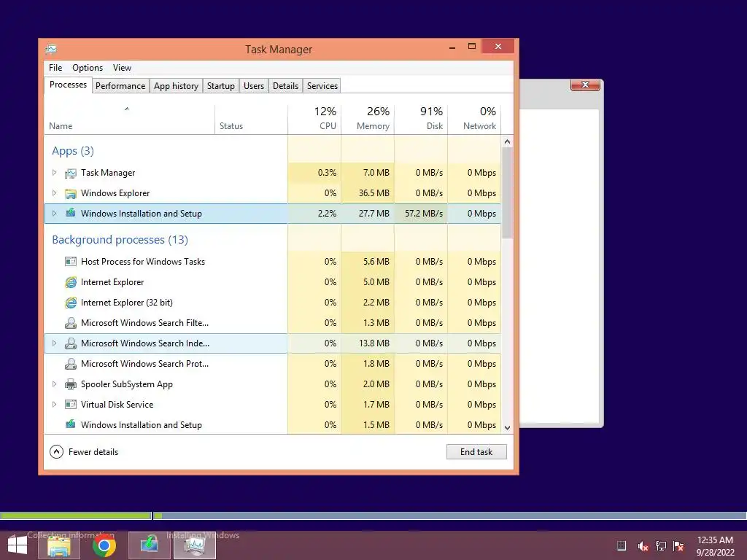This screenshot has width=747, height=560.
Task: Click the Task Manager title bar icon
Action: click(51, 49)
